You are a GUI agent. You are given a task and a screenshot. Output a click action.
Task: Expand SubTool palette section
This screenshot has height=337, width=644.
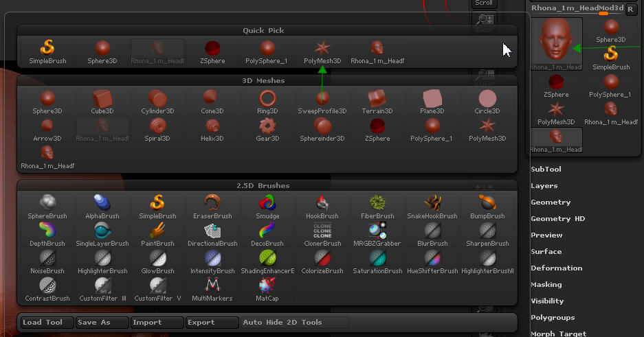point(546,169)
